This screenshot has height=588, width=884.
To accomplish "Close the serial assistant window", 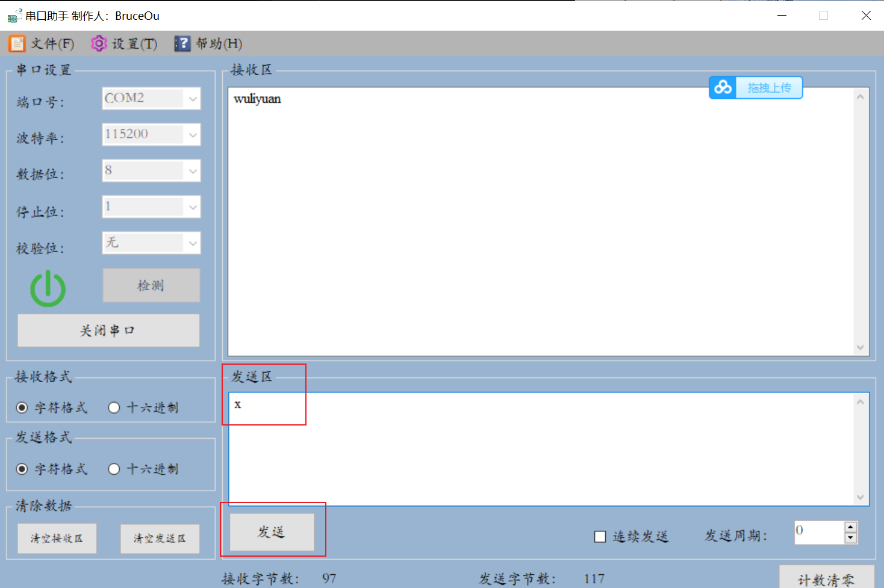I will coord(866,16).
